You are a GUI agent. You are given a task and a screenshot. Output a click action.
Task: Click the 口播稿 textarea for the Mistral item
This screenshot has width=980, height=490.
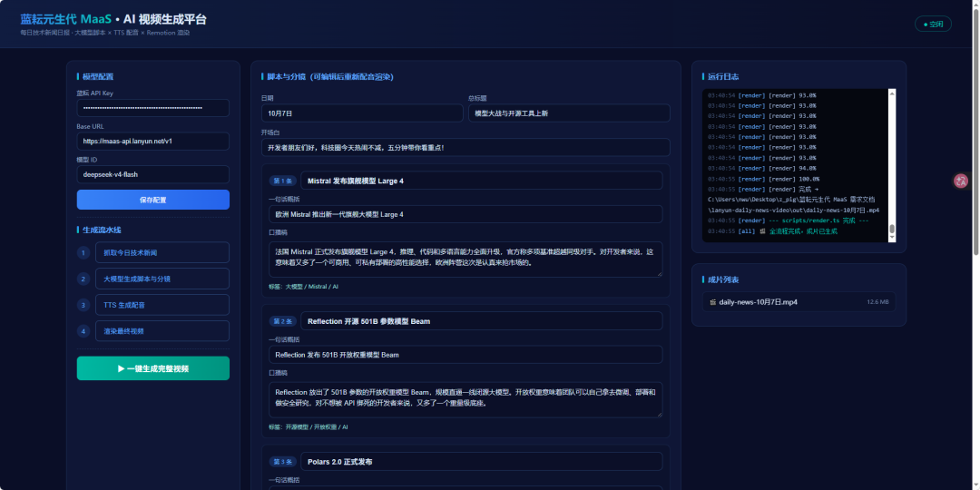point(465,260)
